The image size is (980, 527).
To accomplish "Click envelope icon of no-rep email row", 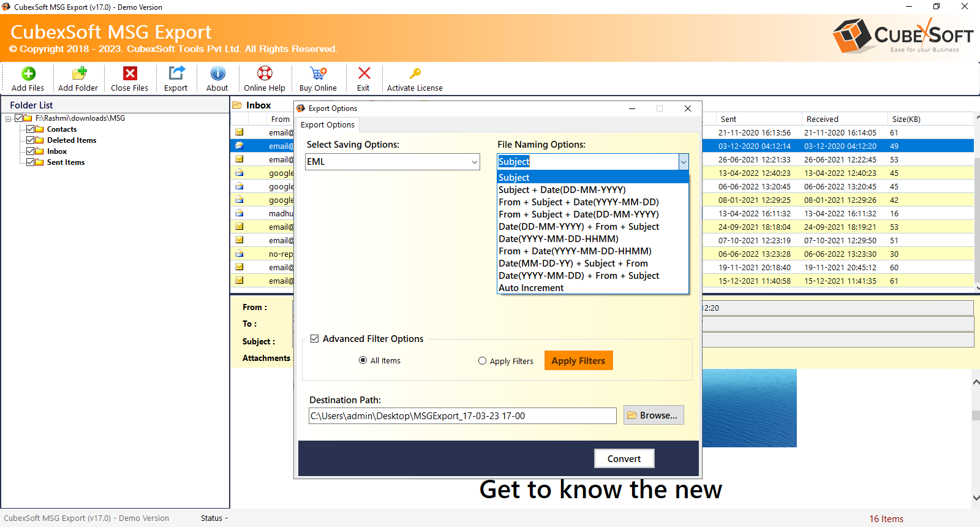I will click(x=239, y=254).
